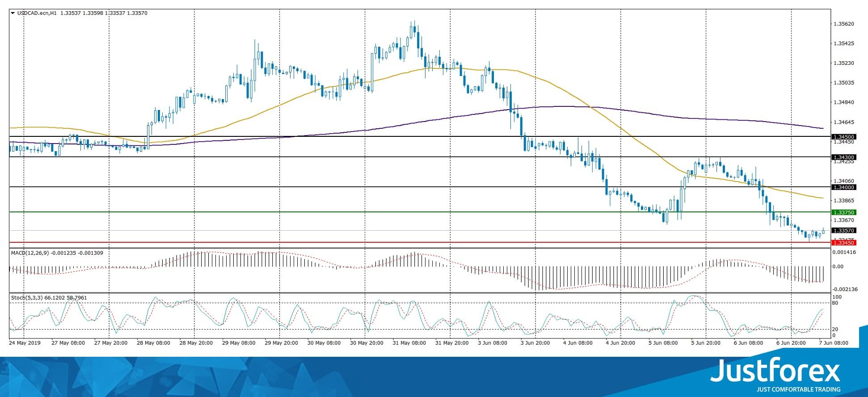
Task: Click the 30 May 20:00 time label
Action: (367, 343)
